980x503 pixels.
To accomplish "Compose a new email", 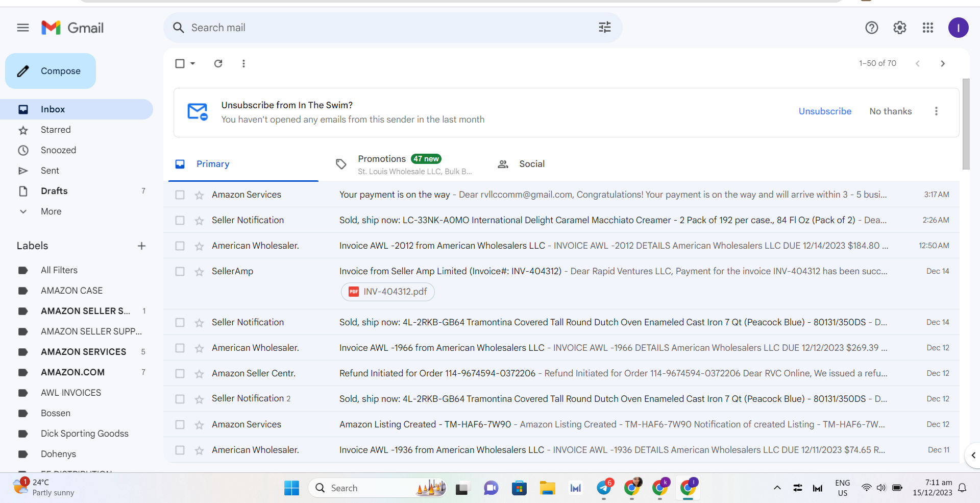I will coord(51,71).
